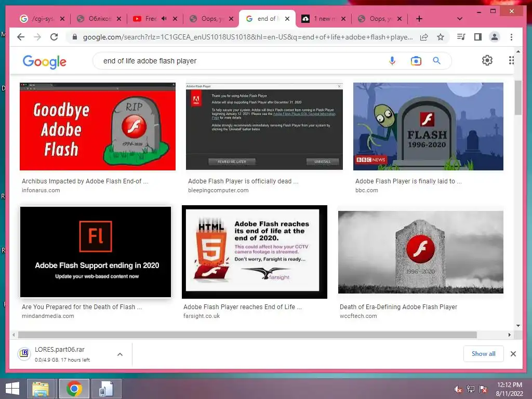This screenshot has width=532, height=399.
Task: Open the HTML5 Farsight image
Action: 255,252
